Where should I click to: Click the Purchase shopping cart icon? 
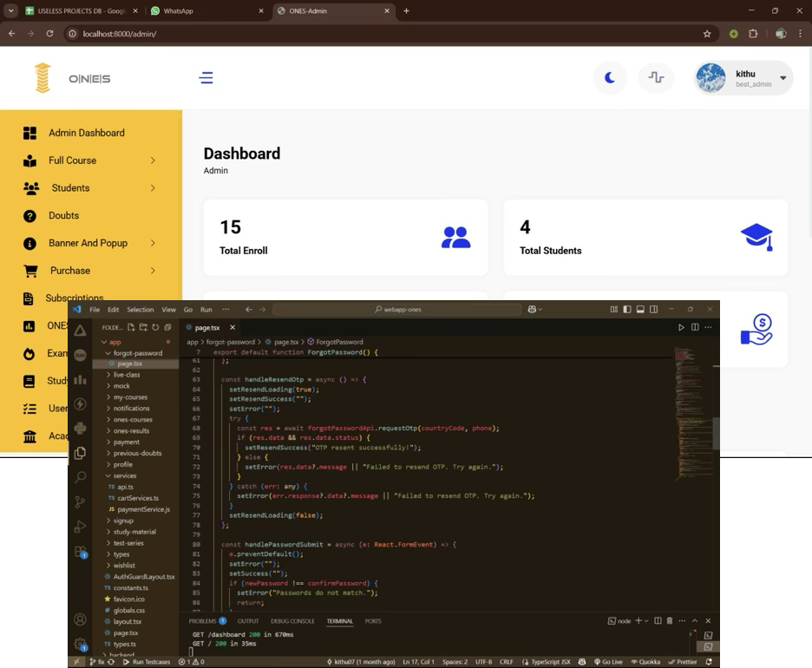(x=30, y=271)
